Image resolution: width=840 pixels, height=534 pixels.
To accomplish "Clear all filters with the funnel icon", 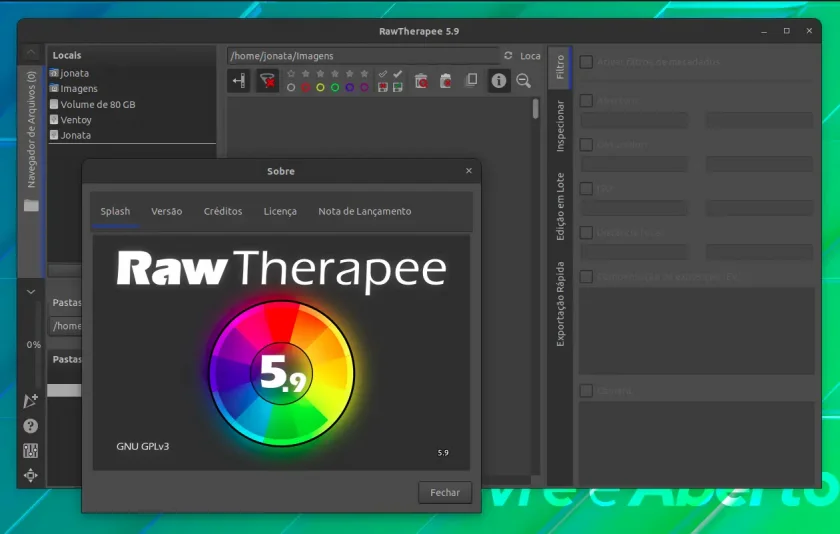I will coord(267,81).
